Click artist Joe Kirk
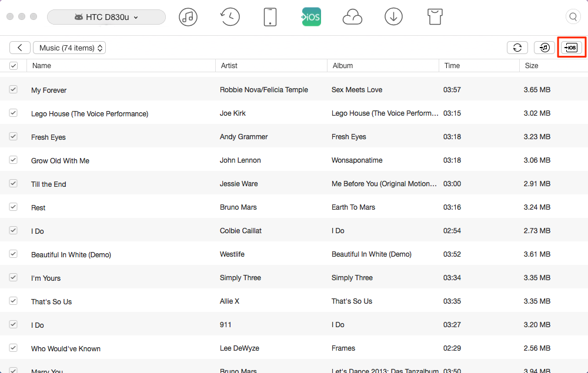Screen dimensions: 588x373 tap(232, 113)
